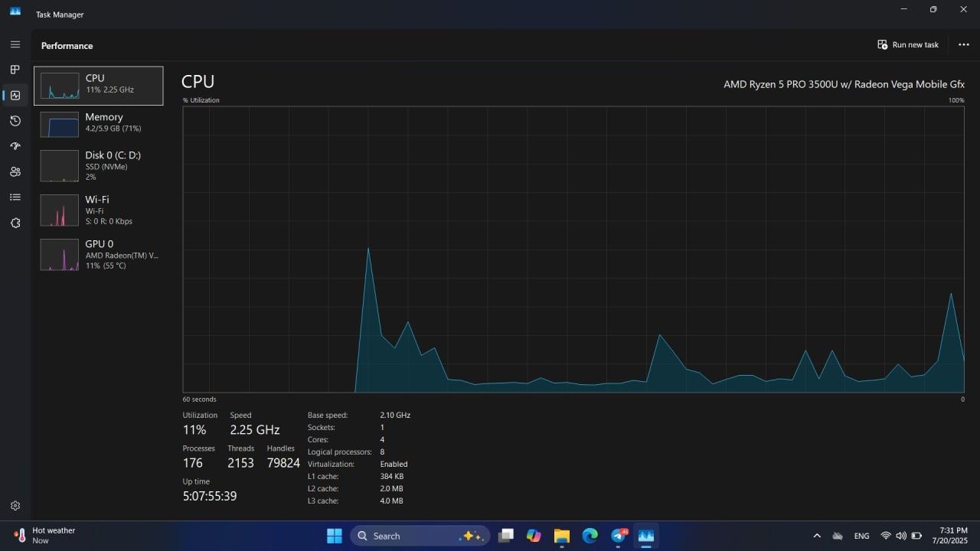Viewport: 980px width, 551px height.
Task: Click the Logical processors value 8
Action: pyautogui.click(x=382, y=452)
